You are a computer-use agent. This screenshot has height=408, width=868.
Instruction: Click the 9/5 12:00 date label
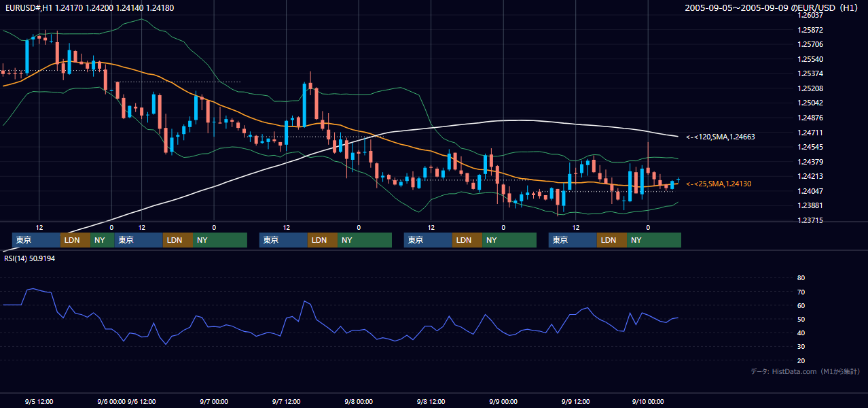39,402
